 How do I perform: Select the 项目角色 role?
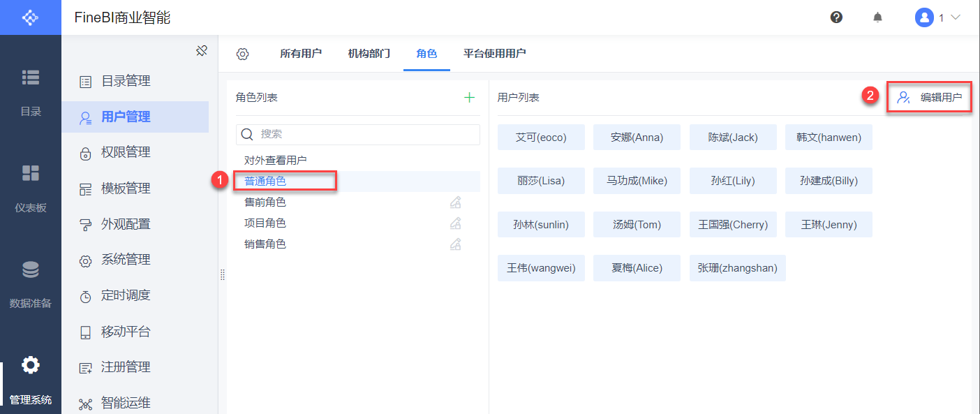265,223
